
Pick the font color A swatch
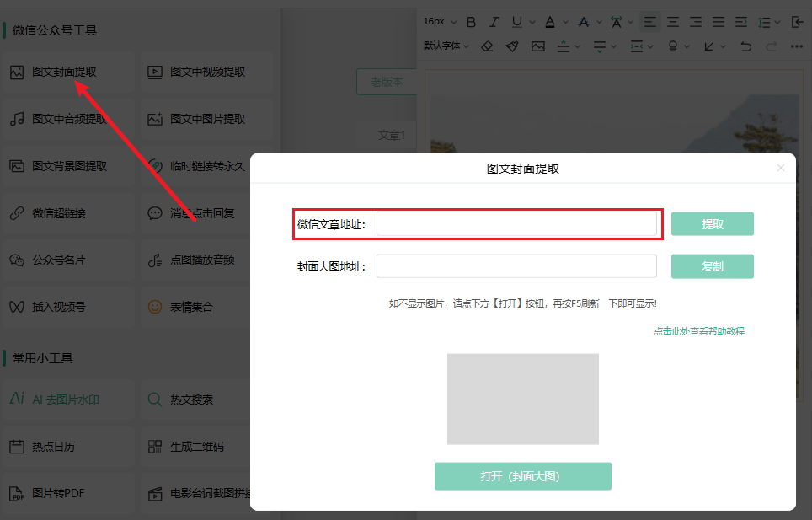[550, 22]
